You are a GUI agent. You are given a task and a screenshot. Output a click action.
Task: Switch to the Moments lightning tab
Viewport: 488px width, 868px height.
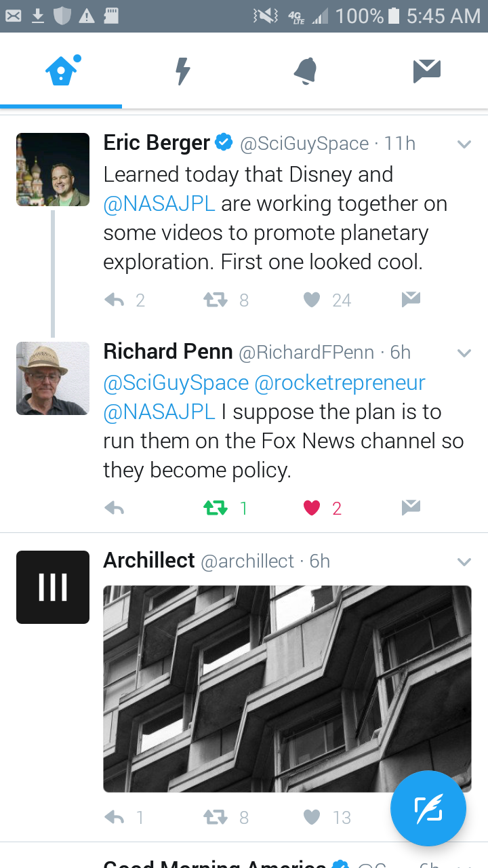183,71
